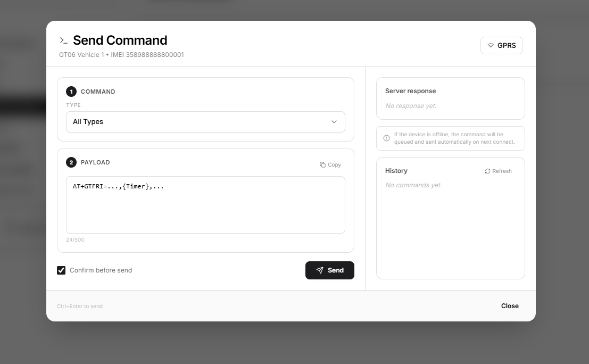
Task: Click the refresh arrows icon in History
Action: [x=487, y=171]
